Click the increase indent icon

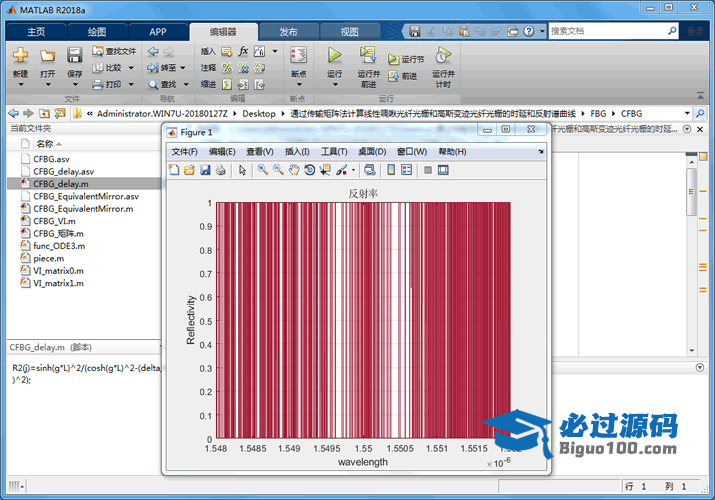click(x=243, y=84)
